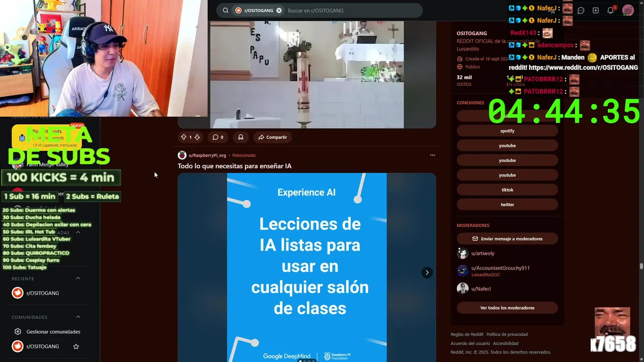Favorite r/OSITOGANG with the star
The height and width of the screenshot is (362, 644).
(76, 346)
